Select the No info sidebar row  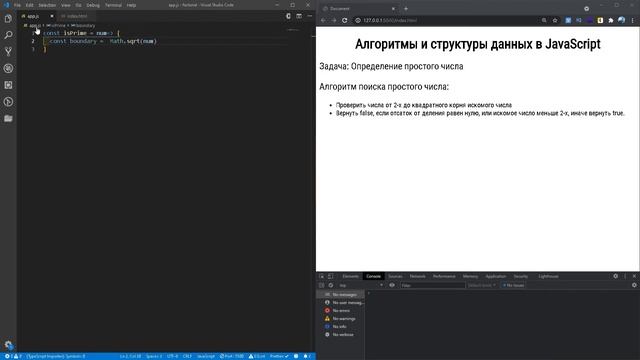point(341,327)
